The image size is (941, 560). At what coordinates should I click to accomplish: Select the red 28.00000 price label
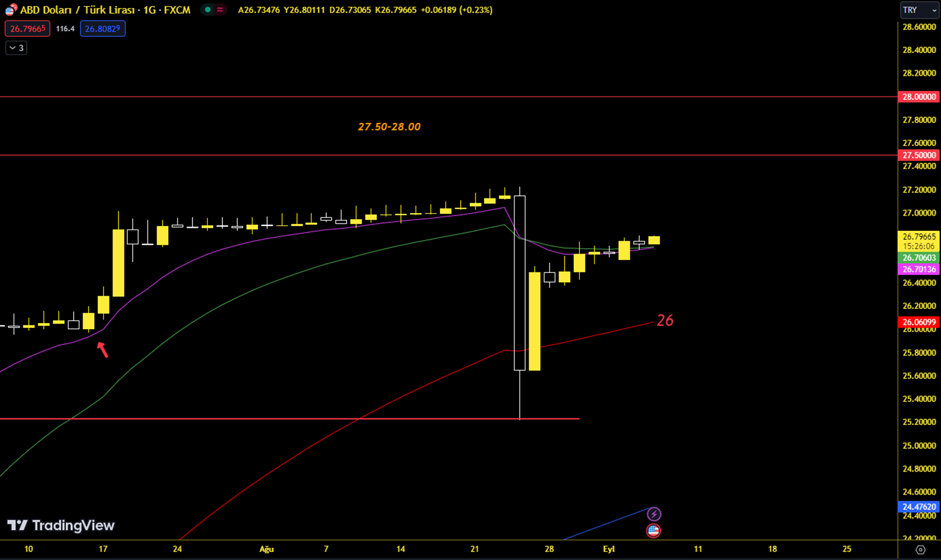tap(918, 97)
